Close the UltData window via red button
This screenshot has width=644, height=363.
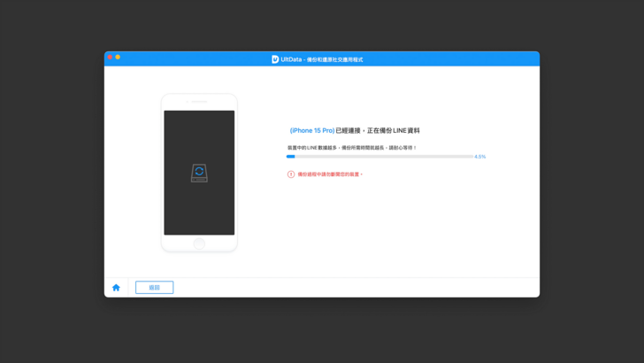[x=110, y=58]
